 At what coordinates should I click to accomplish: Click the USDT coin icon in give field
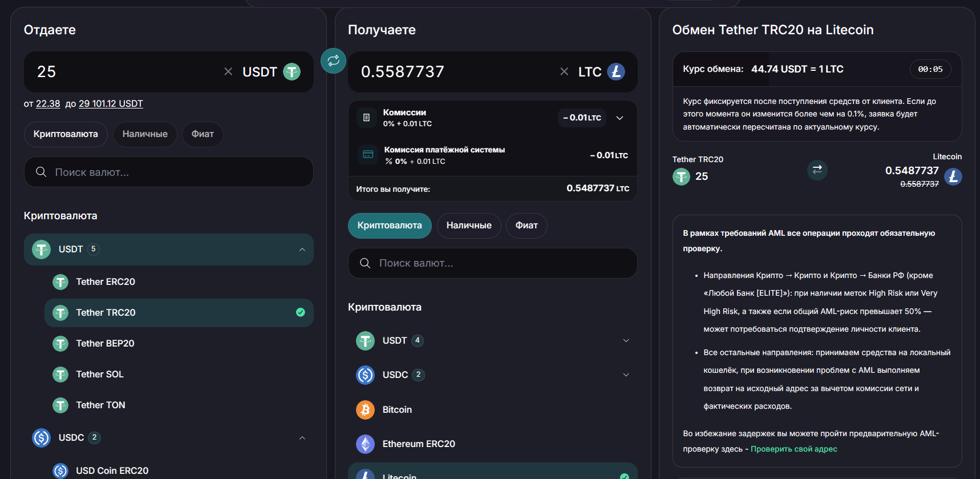tap(292, 71)
